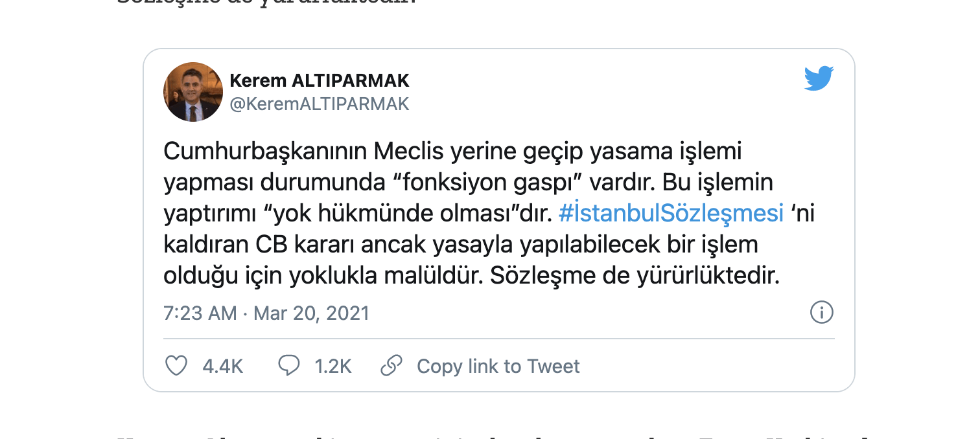980x439 pixels.
Task: Like the tweet with the heart icon
Action: pyautogui.click(x=176, y=366)
